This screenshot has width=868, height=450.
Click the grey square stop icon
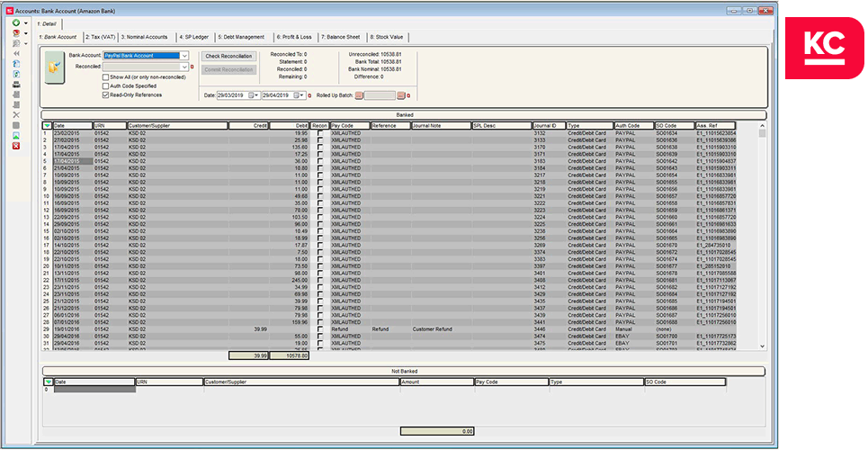(16, 125)
